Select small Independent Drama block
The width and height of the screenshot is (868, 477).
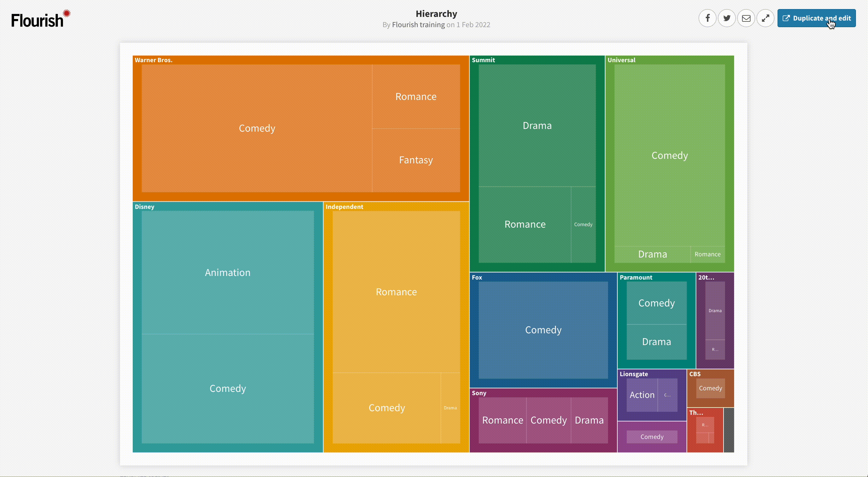(450, 408)
